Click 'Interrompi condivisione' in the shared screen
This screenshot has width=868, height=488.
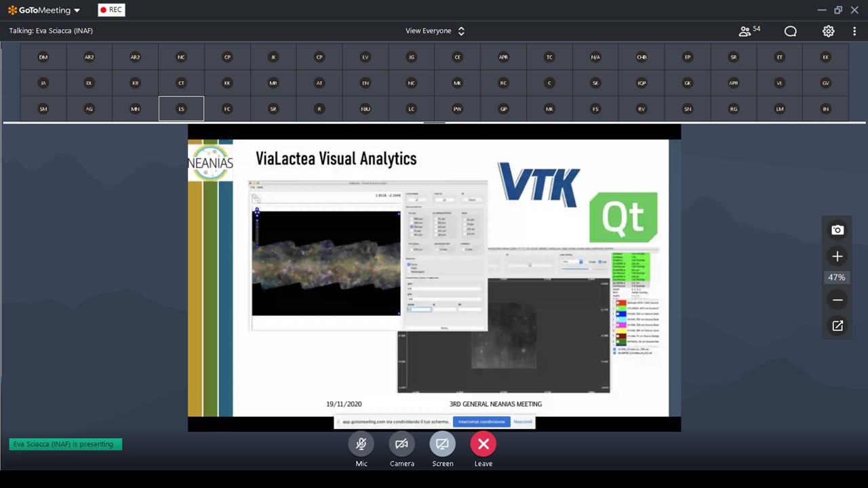tap(481, 422)
